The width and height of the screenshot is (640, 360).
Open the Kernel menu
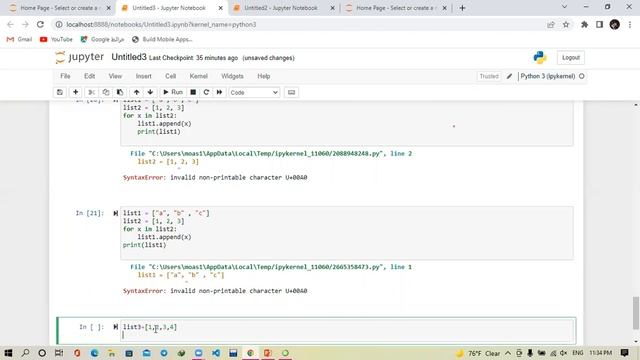click(x=199, y=76)
